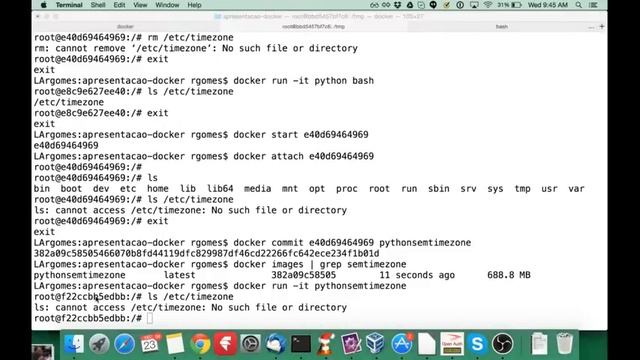This screenshot has height=360, width=640.
Task: Switch to the bash terminal tab
Action: point(502,27)
